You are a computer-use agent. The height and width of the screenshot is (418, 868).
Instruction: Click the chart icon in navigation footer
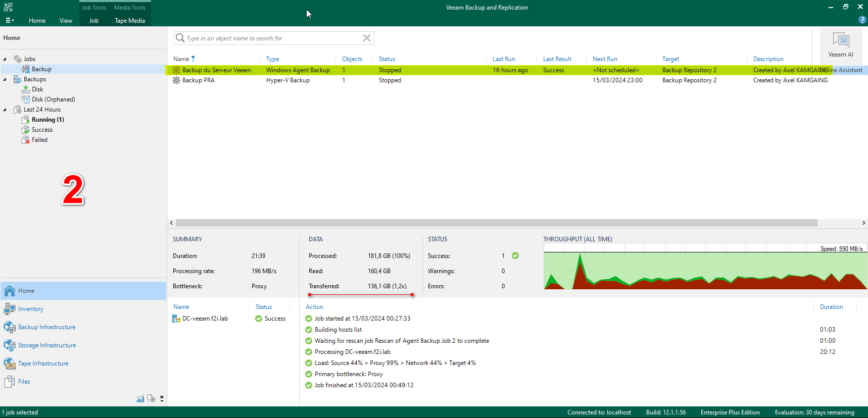(140, 399)
